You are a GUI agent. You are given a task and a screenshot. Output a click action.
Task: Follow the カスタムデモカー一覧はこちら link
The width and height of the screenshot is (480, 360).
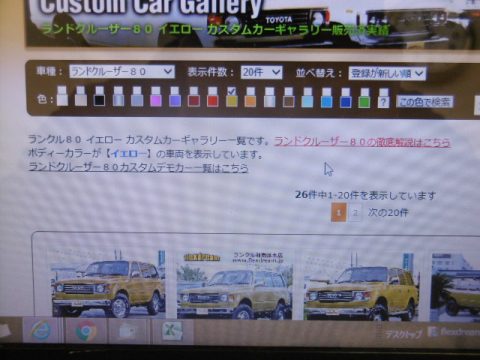pos(138,167)
